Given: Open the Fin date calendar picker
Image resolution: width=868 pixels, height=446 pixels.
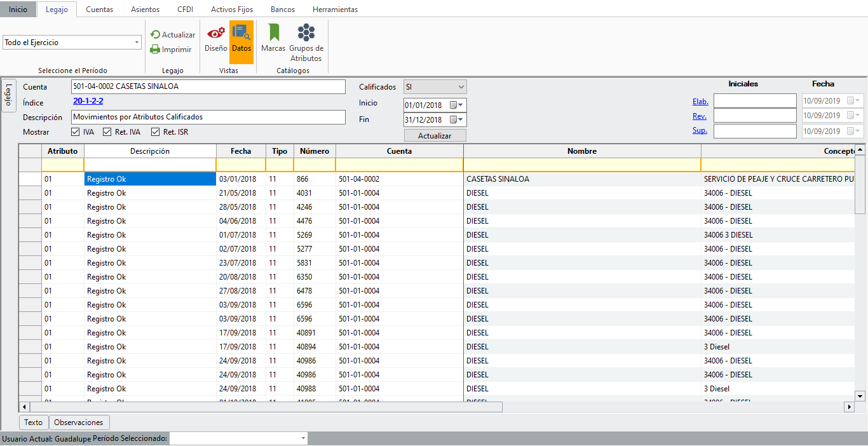Looking at the screenshot, I should pos(457,119).
